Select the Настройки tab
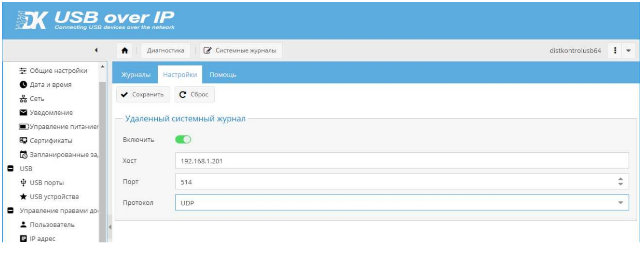The width and height of the screenshot is (644, 253). (179, 75)
